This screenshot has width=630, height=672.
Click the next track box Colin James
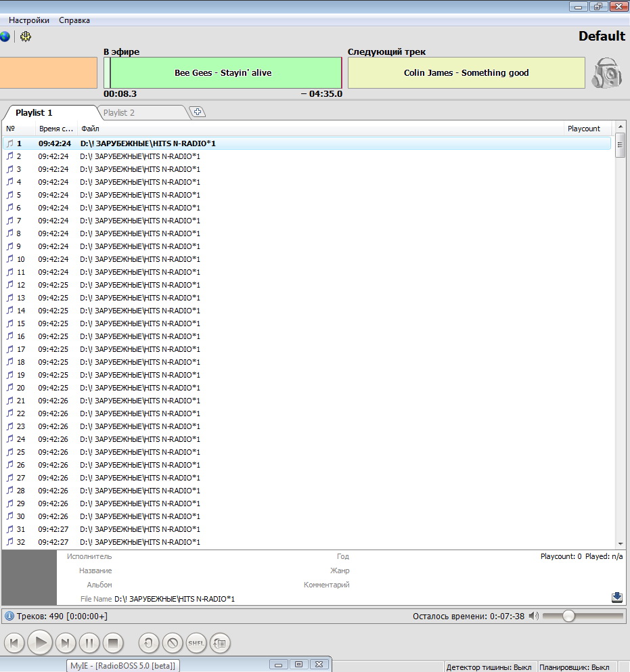point(466,73)
